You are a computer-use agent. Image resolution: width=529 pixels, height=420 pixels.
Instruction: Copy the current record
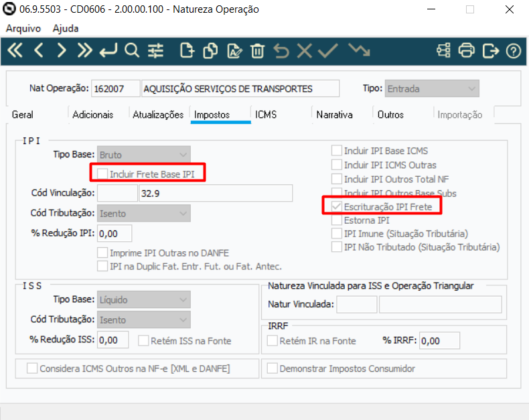pyautogui.click(x=210, y=51)
